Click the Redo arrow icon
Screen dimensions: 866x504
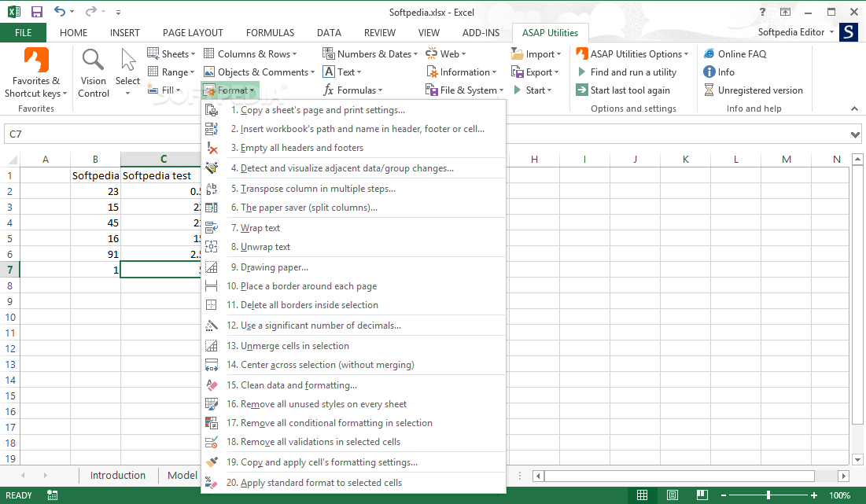point(91,12)
